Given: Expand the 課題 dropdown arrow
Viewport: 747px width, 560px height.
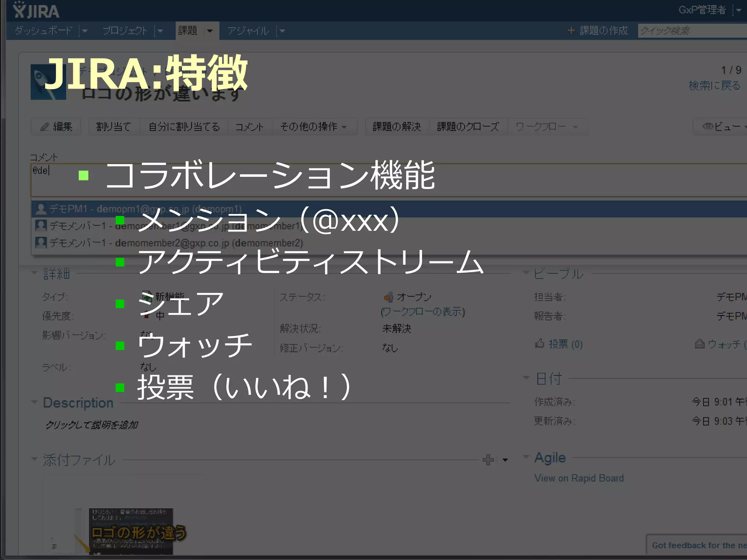Looking at the screenshot, I should tap(210, 31).
